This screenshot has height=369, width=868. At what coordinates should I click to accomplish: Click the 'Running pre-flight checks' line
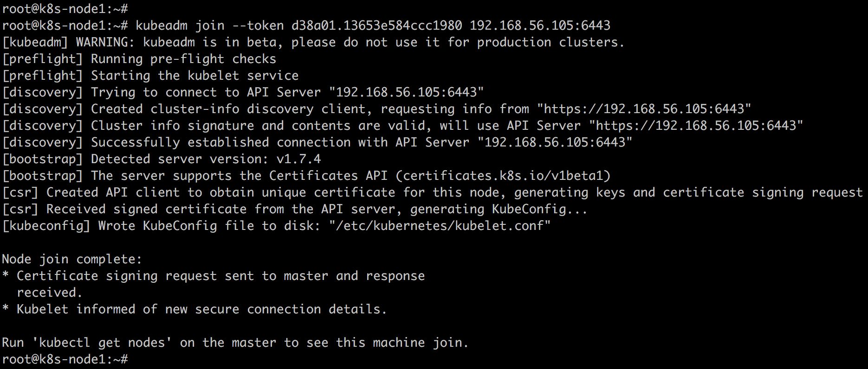(139, 59)
